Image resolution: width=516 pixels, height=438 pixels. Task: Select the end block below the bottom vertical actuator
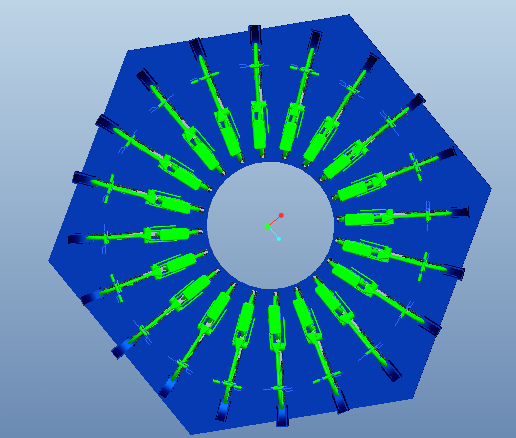(x=282, y=416)
